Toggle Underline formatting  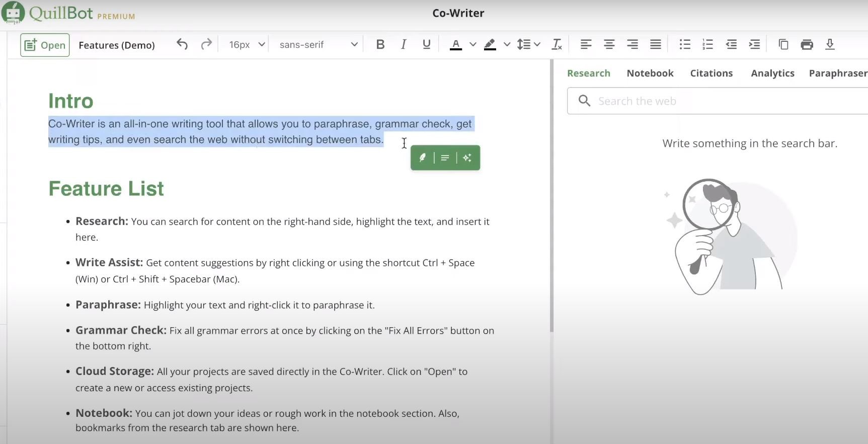pos(427,45)
